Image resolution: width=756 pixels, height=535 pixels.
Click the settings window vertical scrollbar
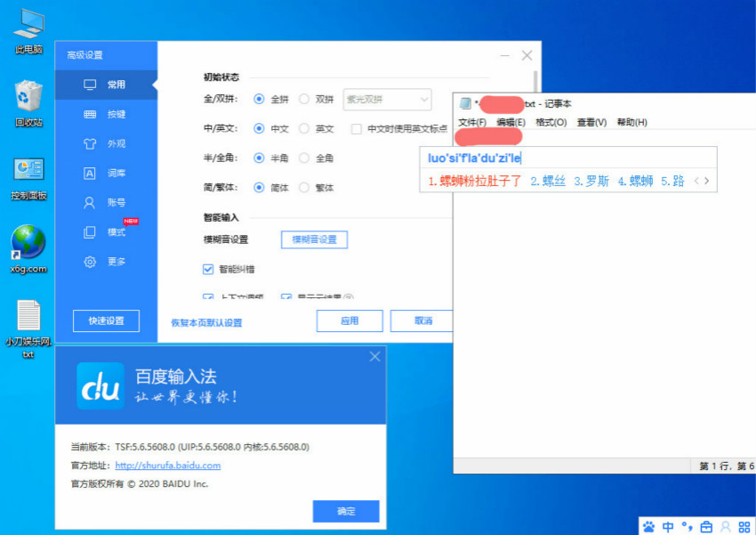coord(535,82)
